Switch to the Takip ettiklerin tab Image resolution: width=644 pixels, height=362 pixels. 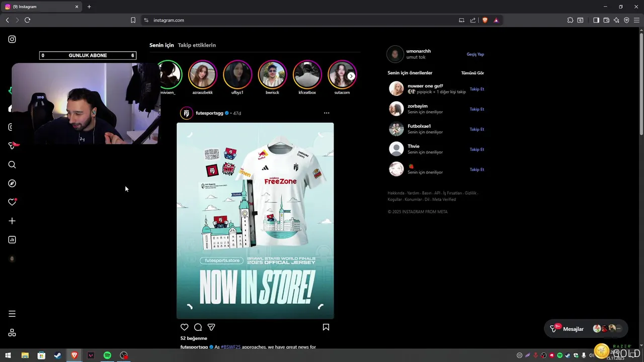click(x=197, y=45)
